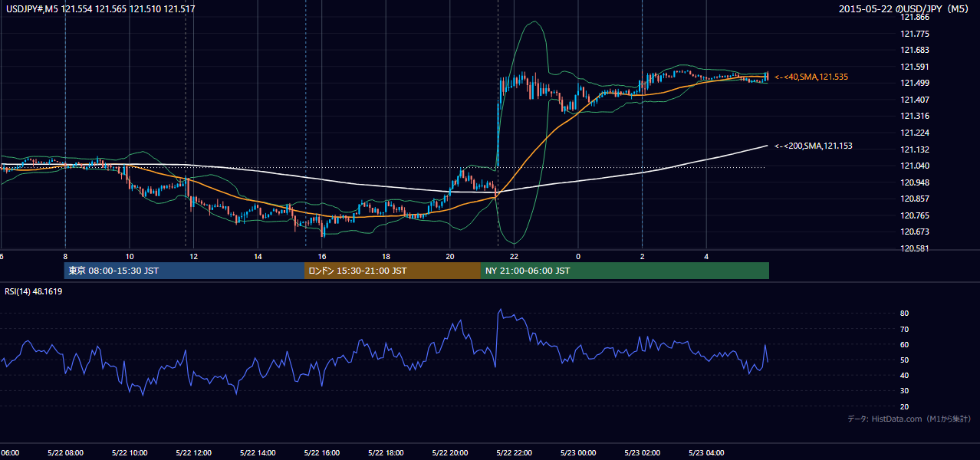980x460 pixels.
Task: Click the 5/23 02:00 time label
Action: [643, 453]
